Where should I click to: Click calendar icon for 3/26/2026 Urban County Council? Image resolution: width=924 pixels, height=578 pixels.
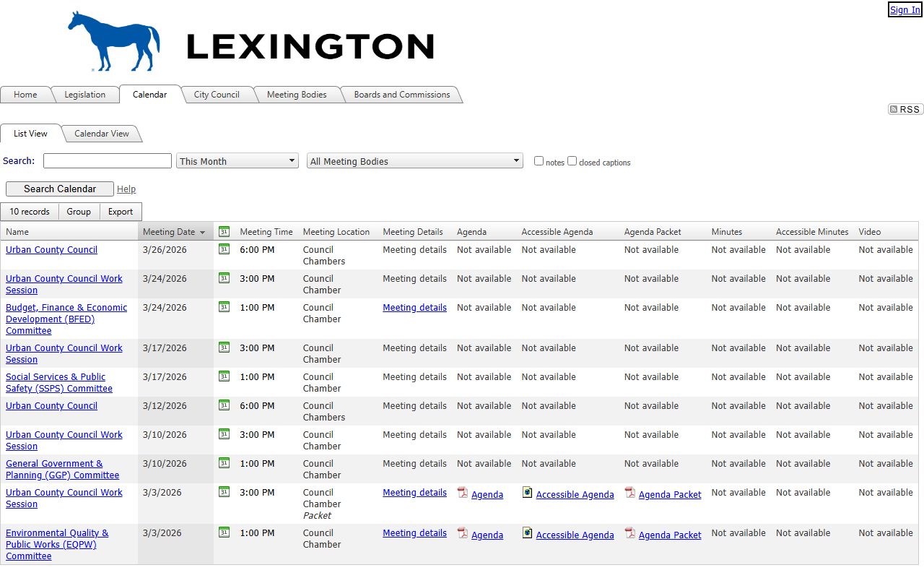[x=224, y=249]
